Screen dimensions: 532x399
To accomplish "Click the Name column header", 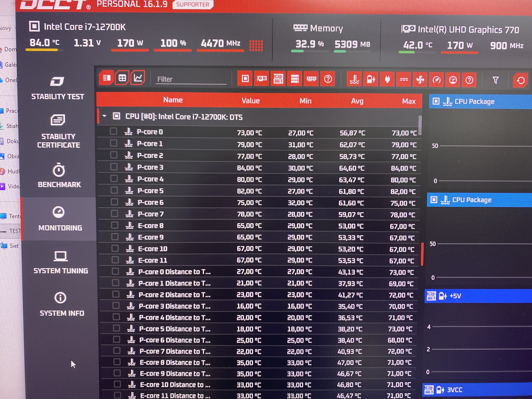I will (x=173, y=100).
